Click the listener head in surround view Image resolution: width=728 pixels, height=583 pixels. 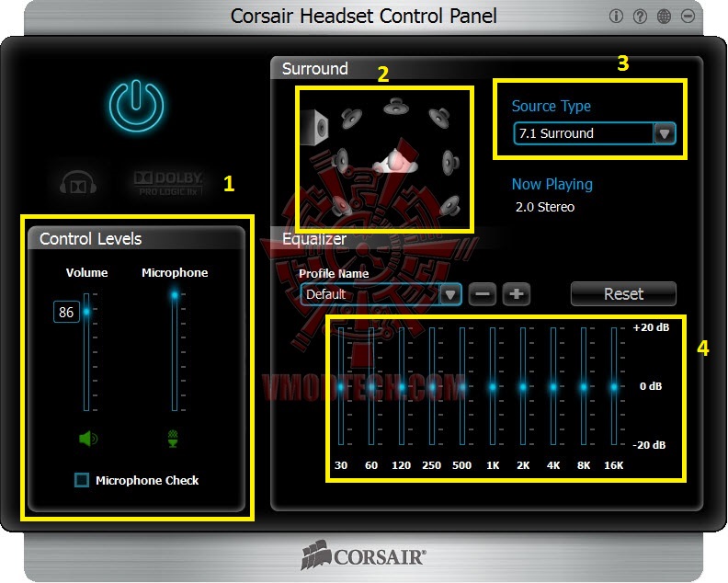(395, 161)
